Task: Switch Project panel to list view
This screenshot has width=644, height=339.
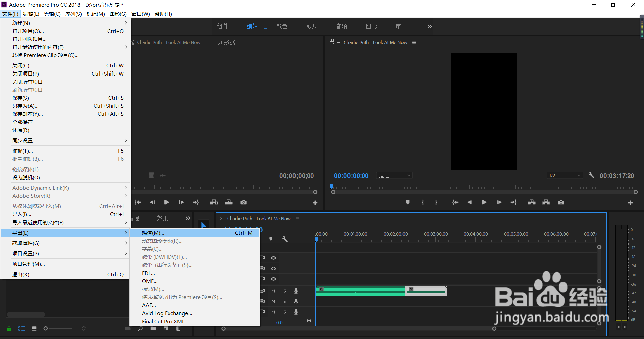Action: pos(22,329)
